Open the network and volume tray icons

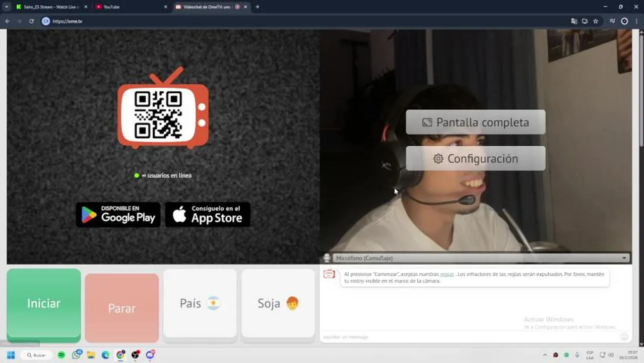click(x=607, y=355)
